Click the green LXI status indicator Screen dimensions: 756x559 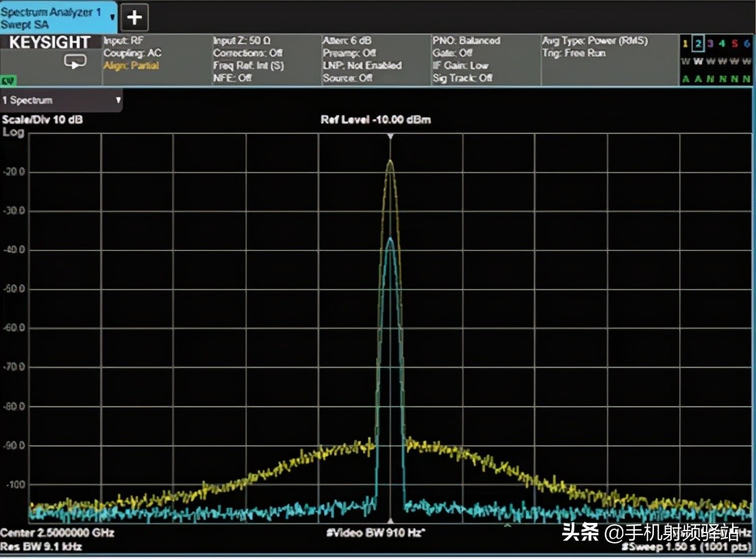coord(8,81)
